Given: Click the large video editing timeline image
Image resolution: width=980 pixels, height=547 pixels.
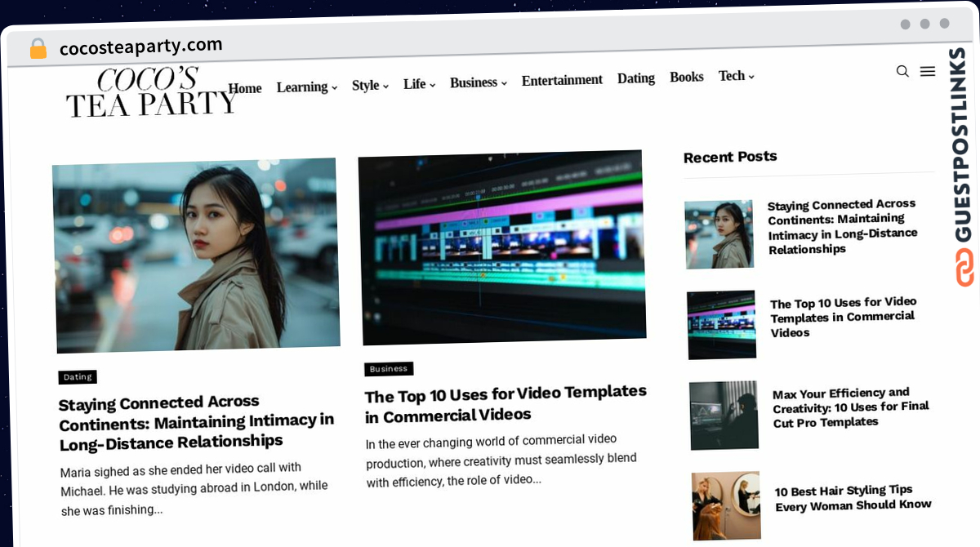Looking at the screenshot, I should 501,247.
